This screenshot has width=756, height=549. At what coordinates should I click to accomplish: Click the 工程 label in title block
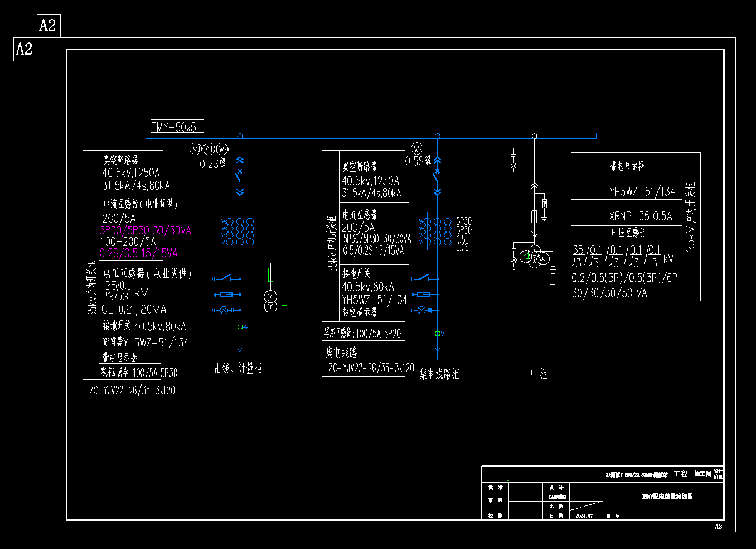[680, 474]
